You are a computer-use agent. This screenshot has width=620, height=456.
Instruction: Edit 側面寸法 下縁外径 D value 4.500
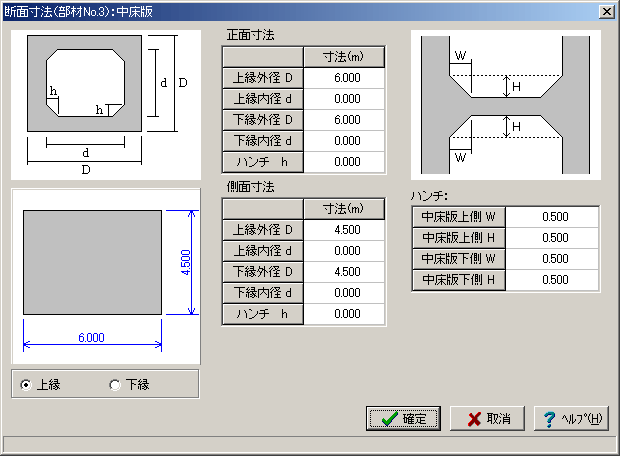(x=344, y=272)
